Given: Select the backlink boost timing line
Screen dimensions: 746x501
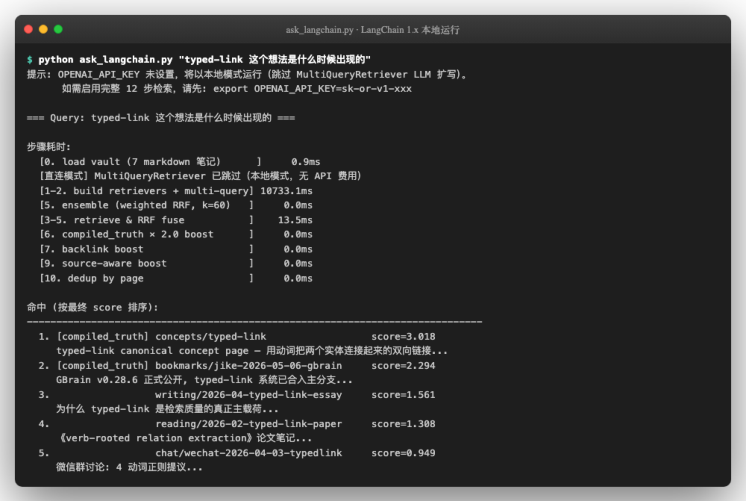Looking at the screenshot, I should click(176, 249).
